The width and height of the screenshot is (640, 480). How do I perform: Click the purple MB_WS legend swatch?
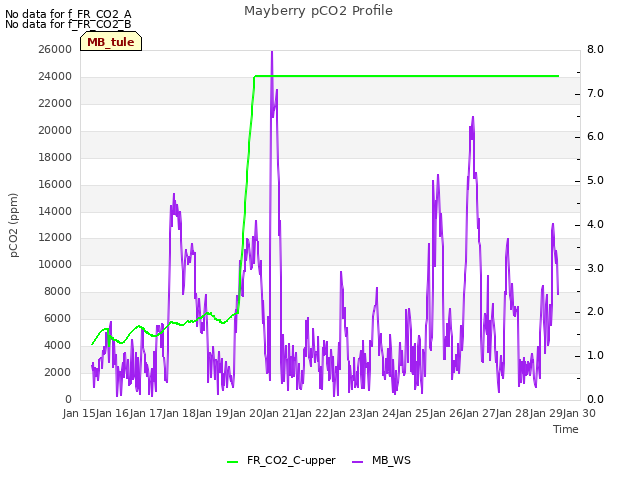coord(357,462)
